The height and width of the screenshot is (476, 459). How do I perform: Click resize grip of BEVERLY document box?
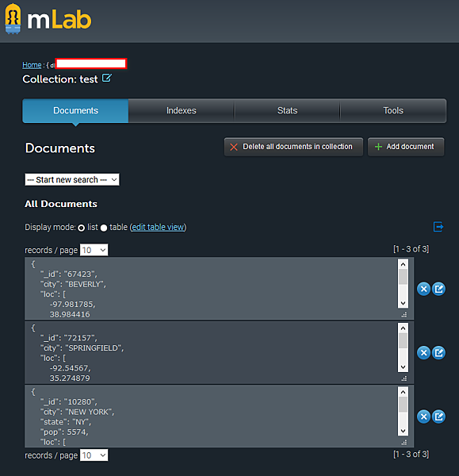tap(404, 315)
